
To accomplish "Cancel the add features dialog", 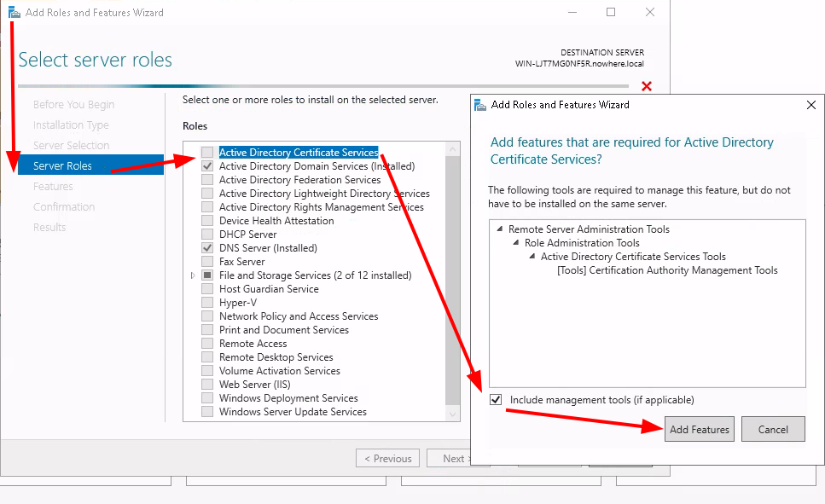I will tap(773, 429).
